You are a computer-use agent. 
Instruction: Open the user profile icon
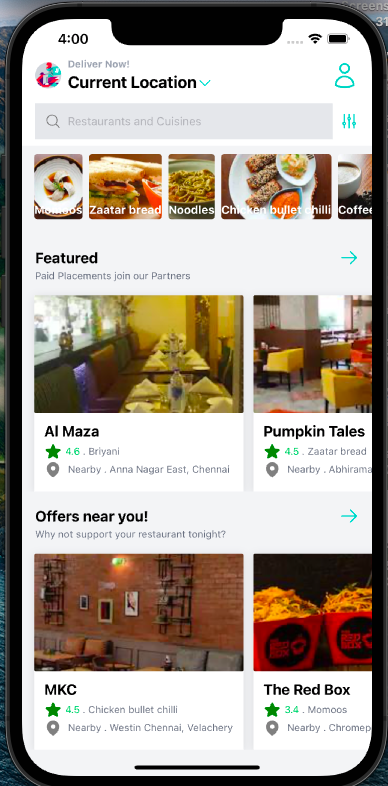(x=344, y=76)
